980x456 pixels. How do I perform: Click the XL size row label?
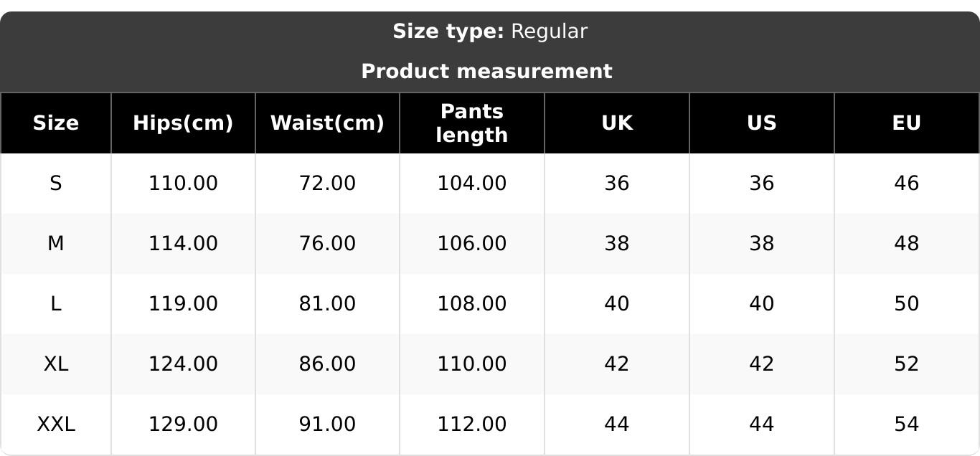pos(55,364)
